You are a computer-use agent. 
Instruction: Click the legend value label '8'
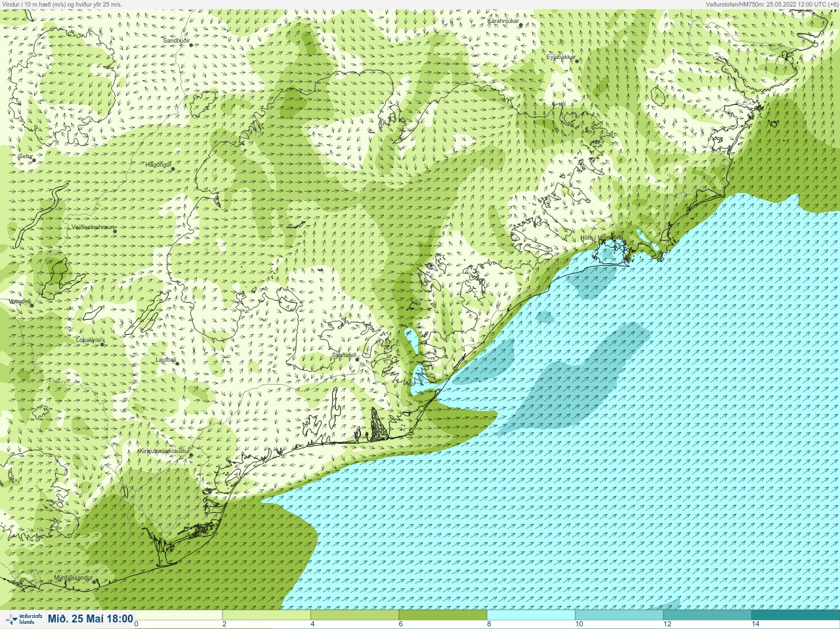coord(489,624)
